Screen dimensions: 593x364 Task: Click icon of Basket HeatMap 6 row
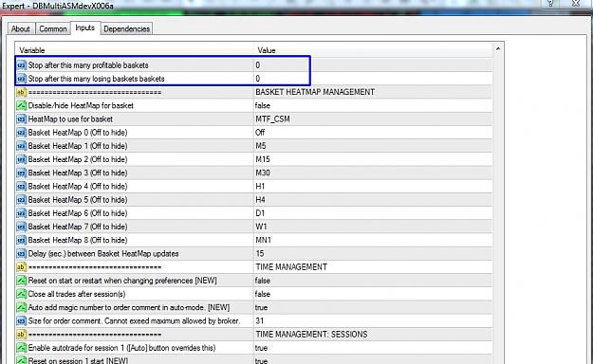pyautogui.click(x=21, y=213)
